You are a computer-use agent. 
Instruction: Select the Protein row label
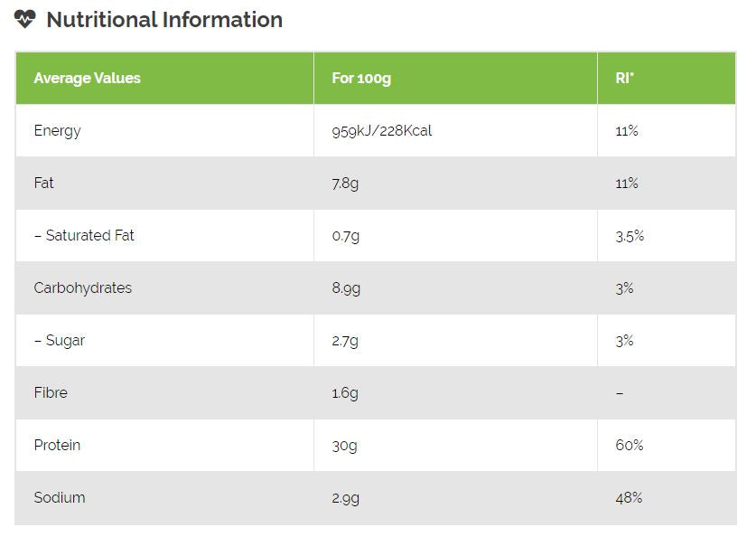coord(57,445)
